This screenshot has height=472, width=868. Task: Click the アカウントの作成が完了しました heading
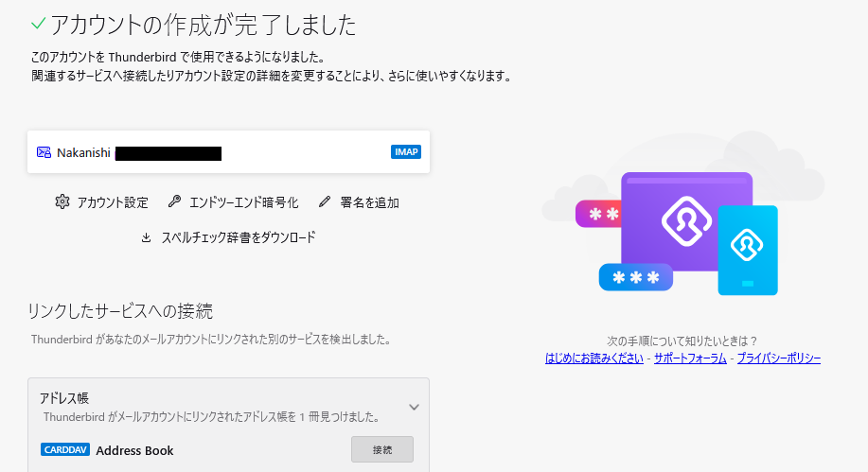tap(204, 25)
